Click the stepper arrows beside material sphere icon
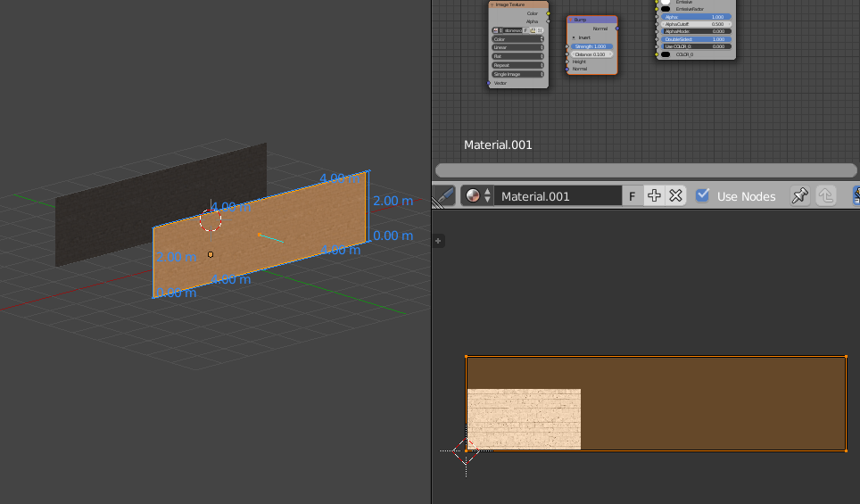This screenshot has height=504, width=860. (x=487, y=195)
